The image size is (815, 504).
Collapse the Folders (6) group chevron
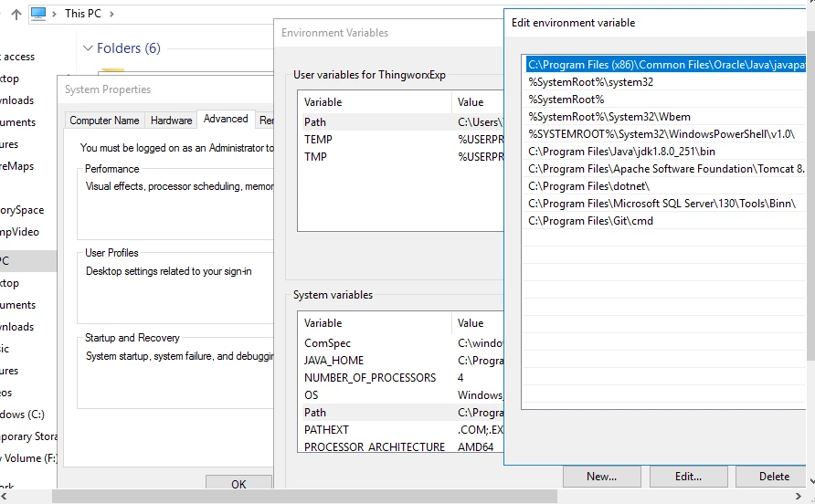88,48
